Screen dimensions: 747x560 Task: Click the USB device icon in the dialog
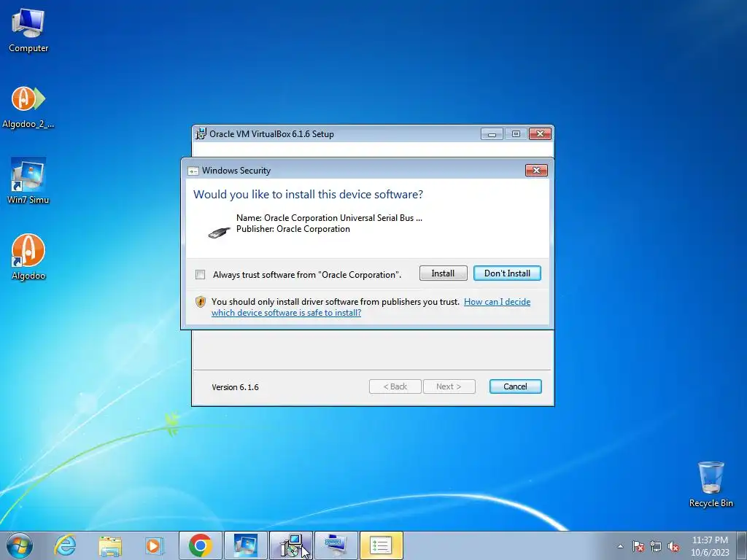(x=219, y=233)
